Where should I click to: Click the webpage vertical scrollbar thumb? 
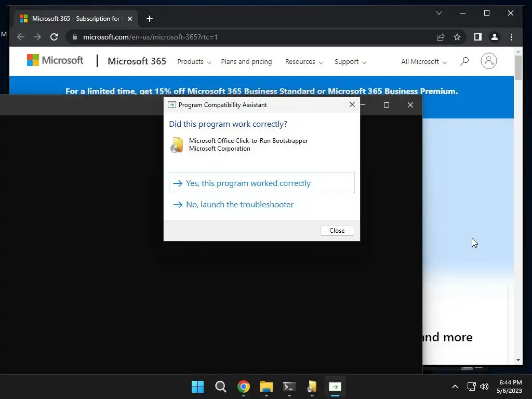tap(518, 68)
